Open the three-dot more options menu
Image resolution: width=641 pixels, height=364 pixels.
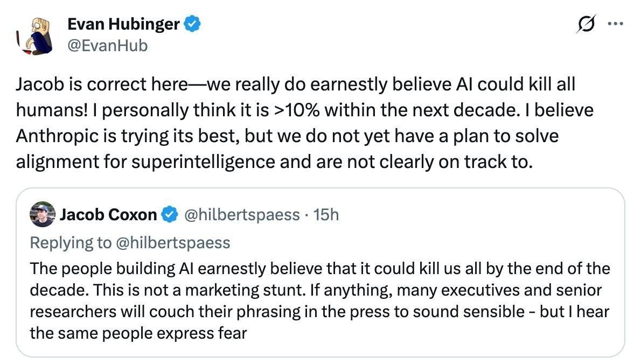pyautogui.click(x=615, y=24)
